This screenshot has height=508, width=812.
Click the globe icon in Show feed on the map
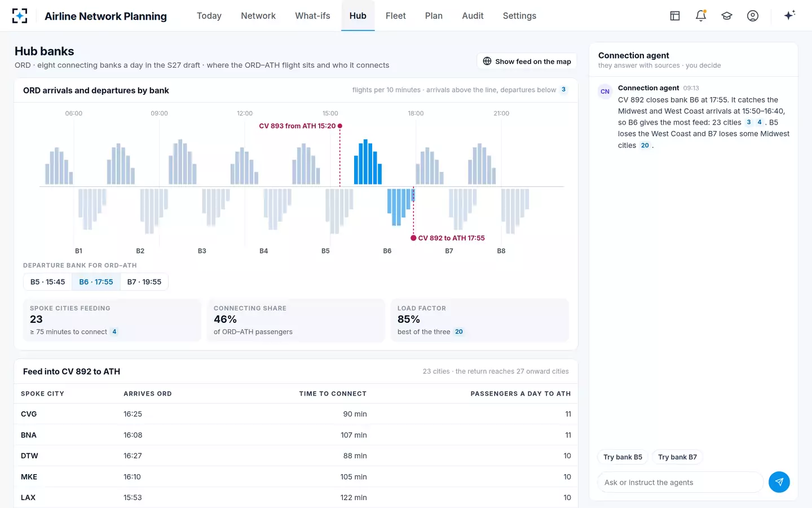487,61
